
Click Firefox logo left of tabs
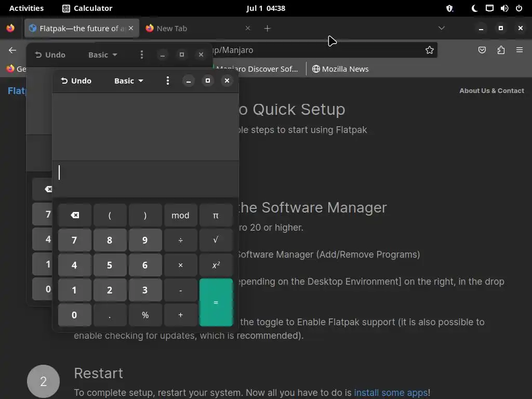point(10,28)
